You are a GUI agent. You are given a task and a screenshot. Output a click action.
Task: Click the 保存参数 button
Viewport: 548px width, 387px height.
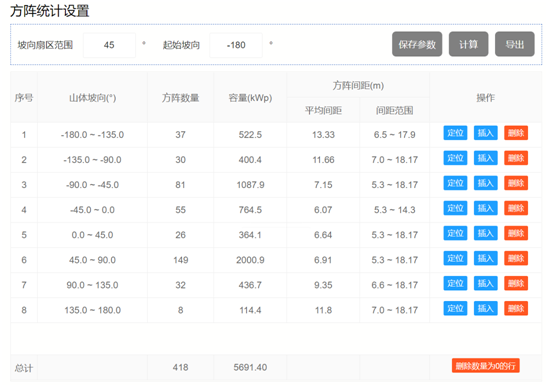pos(417,44)
